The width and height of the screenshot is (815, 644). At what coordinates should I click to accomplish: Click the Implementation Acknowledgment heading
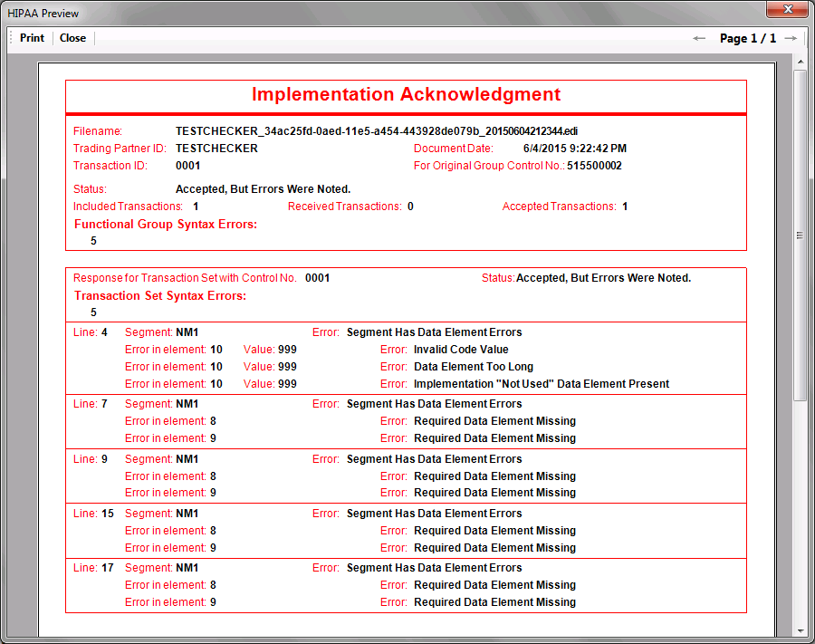406,95
